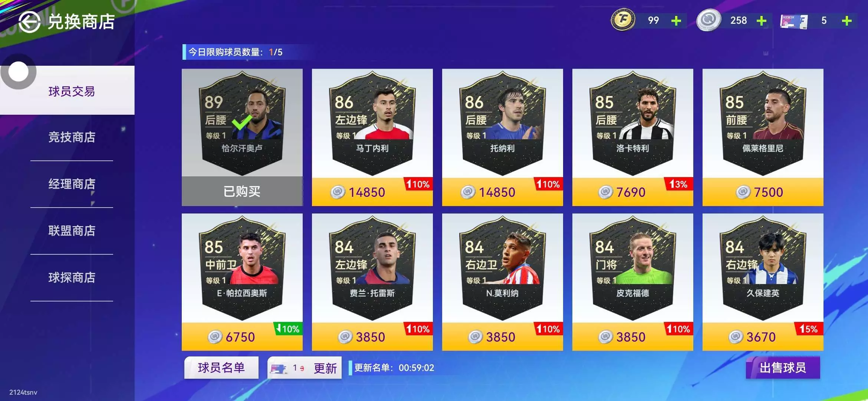
Task: Switch to 球探商店 tab
Action: [72, 278]
